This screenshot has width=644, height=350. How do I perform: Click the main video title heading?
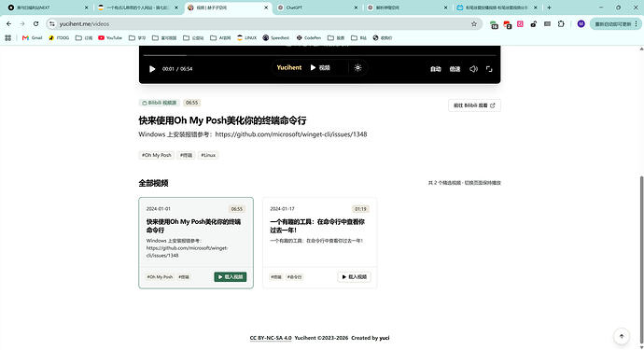tap(222, 120)
